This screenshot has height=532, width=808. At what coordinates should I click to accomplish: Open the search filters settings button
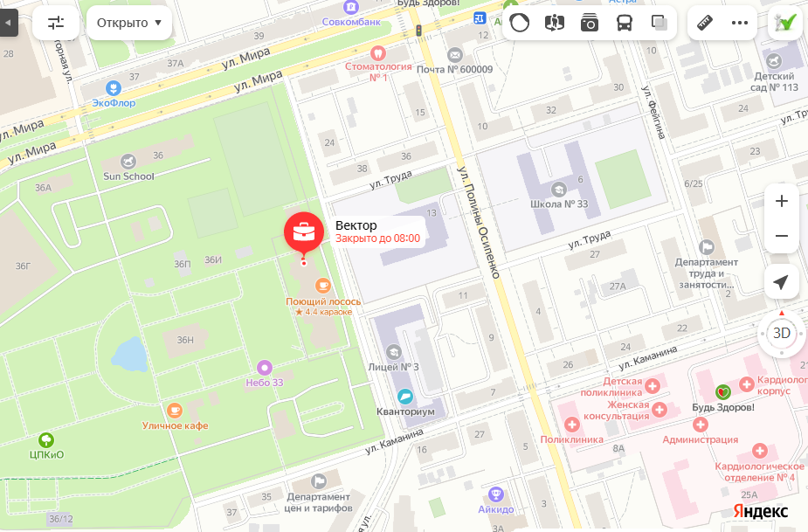(56, 23)
